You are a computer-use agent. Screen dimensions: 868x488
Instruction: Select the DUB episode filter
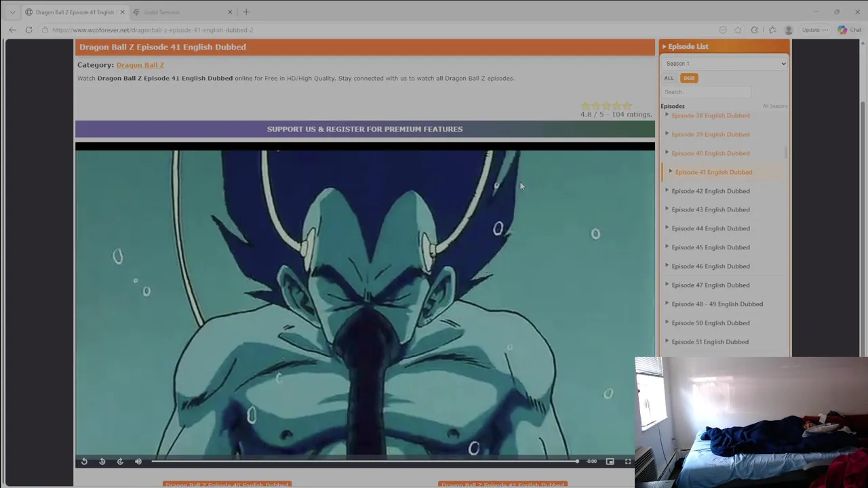tap(689, 78)
